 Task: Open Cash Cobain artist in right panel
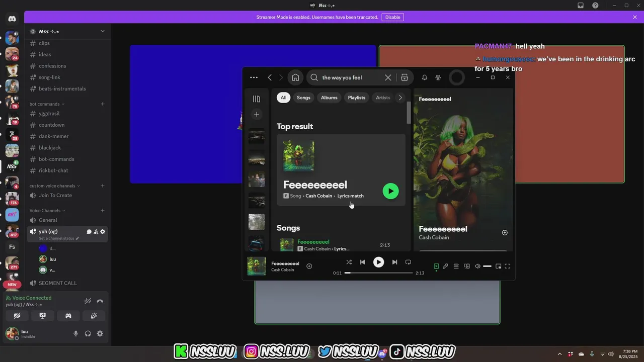click(x=434, y=237)
